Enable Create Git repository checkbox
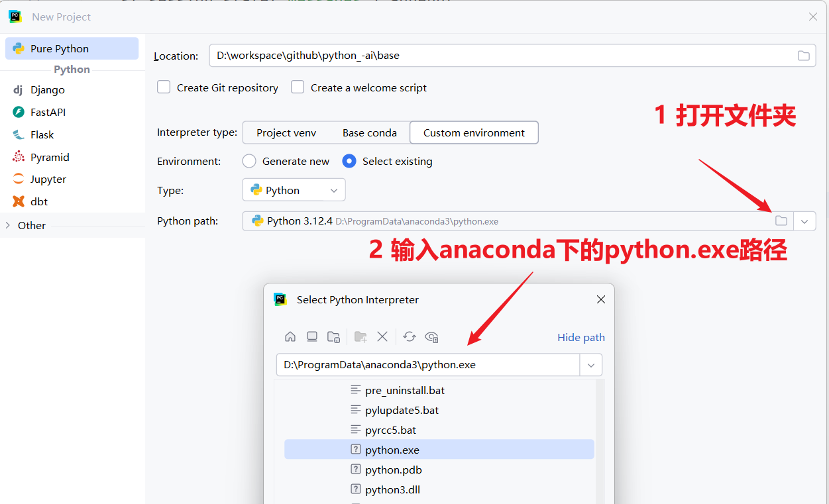This screenshot has width=829, height=504. click(164, 87)
